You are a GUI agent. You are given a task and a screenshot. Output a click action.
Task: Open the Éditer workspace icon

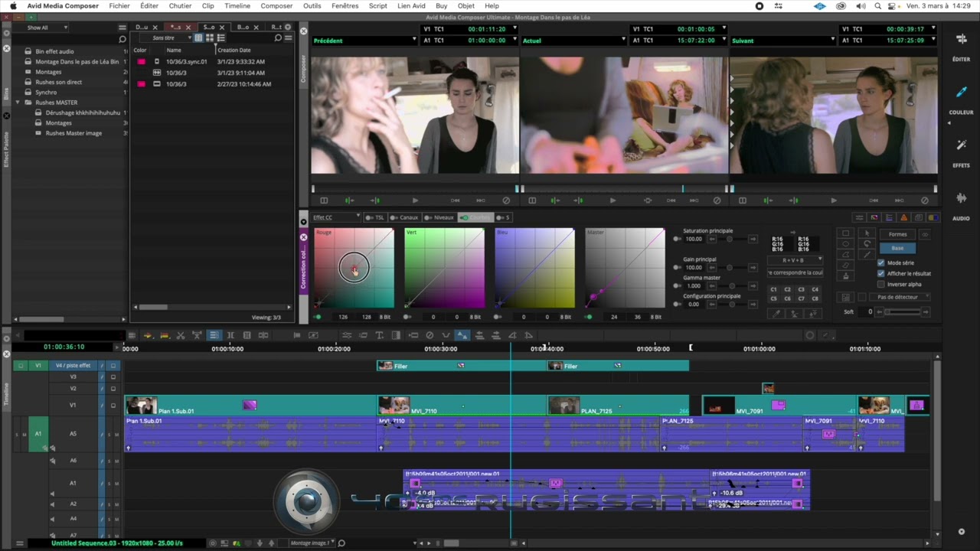961,40
